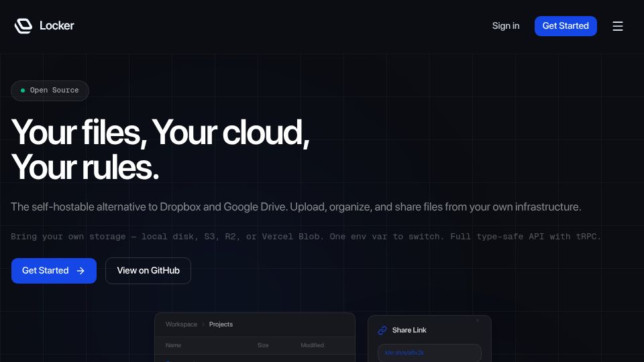Open View on GitHub
The width and height of the screenshot is (644, 362).
coord(148,270)
